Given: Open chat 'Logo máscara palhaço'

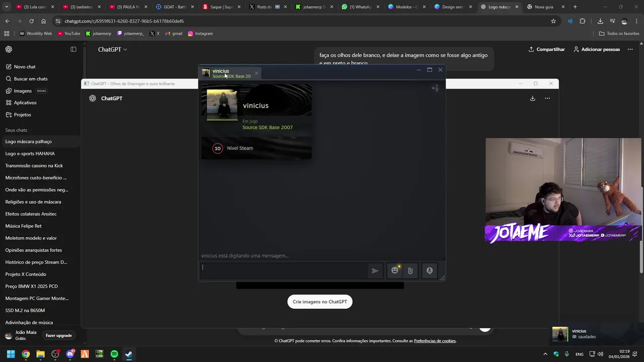Looking at the screenshot, I should click(40, 141).
